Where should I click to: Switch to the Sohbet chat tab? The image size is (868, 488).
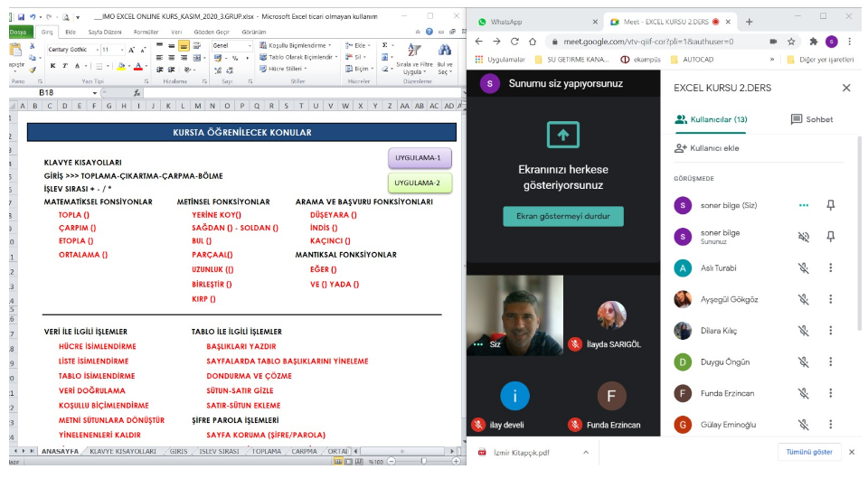[x=812, y=119]
